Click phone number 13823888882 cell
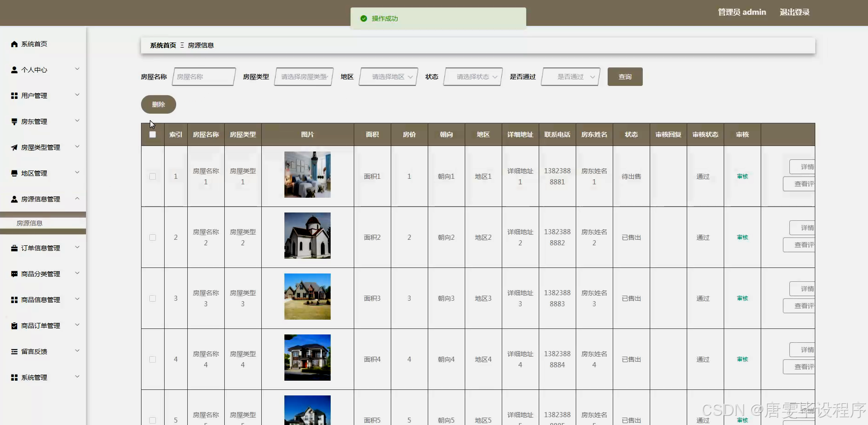 [557, 237]
